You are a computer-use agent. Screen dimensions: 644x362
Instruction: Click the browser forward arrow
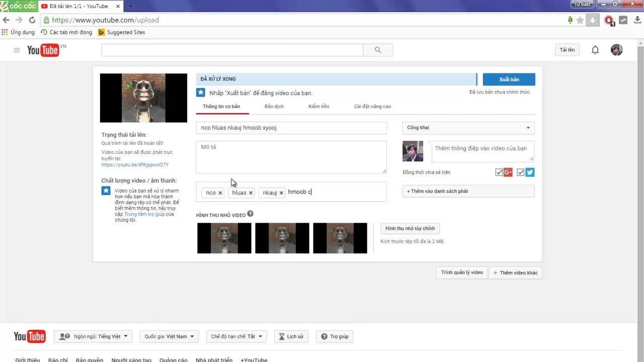[x=19, y=20]
